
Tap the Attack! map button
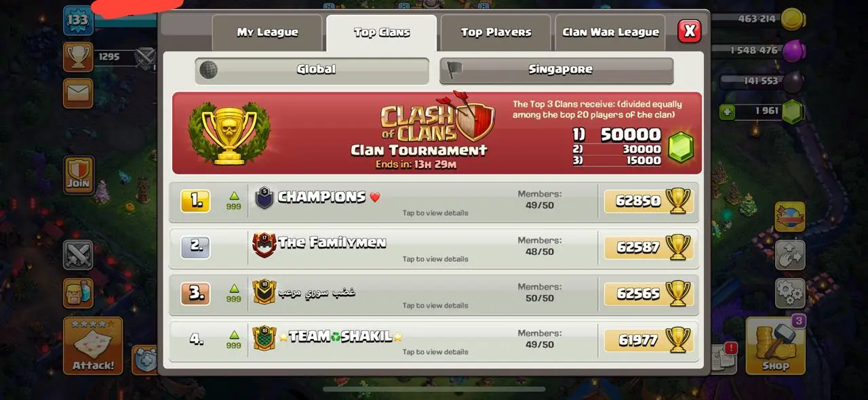[93, 346]
